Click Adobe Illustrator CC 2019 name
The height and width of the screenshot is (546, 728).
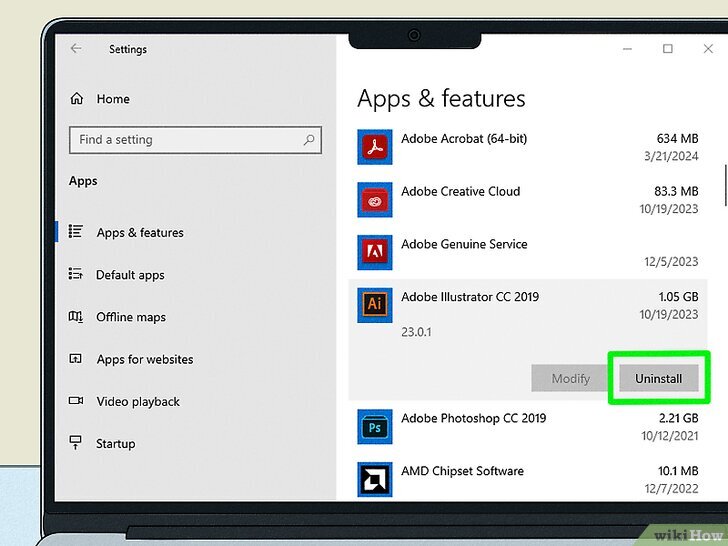[470, 297]
